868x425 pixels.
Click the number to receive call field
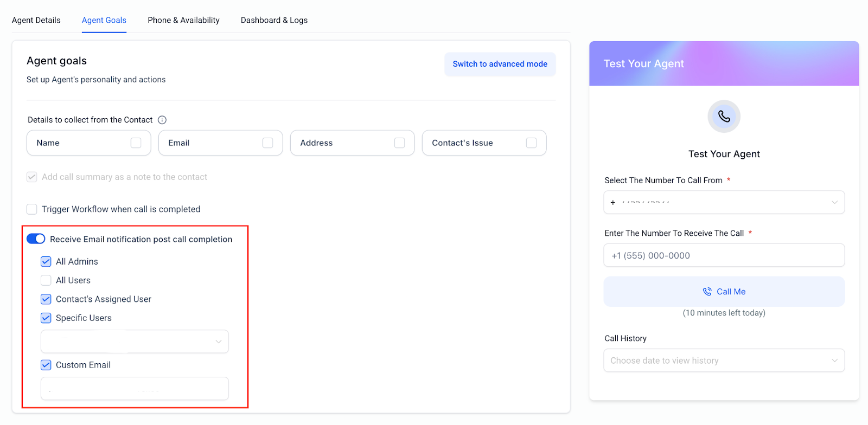[x=724, y=255]
